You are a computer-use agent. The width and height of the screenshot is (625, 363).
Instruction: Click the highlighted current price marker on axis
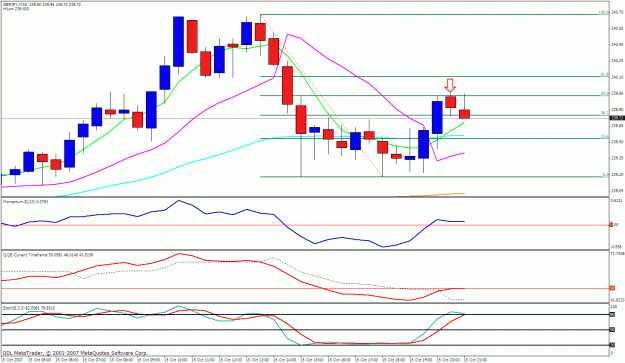pos(617,118)
